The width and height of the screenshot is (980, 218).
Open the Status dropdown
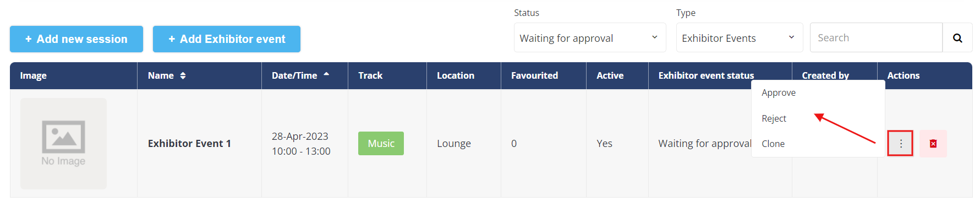pos(590,38)
